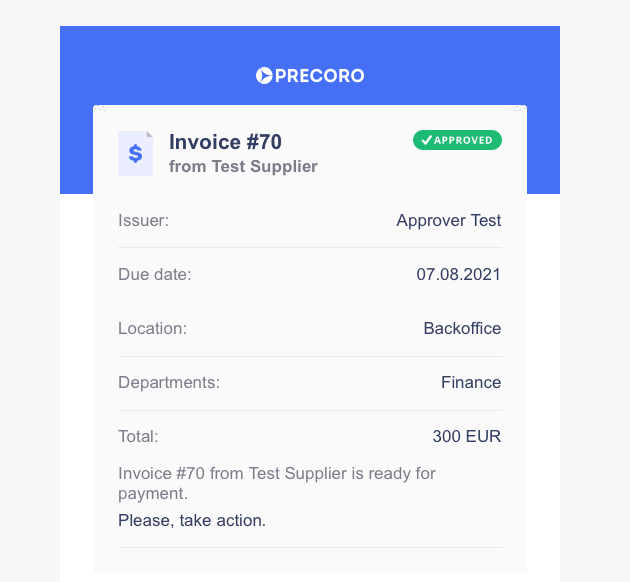Click the invoice dollar document icon
Image resolution: width=630 pixels, height=582 pixels.
click(135, 153)
